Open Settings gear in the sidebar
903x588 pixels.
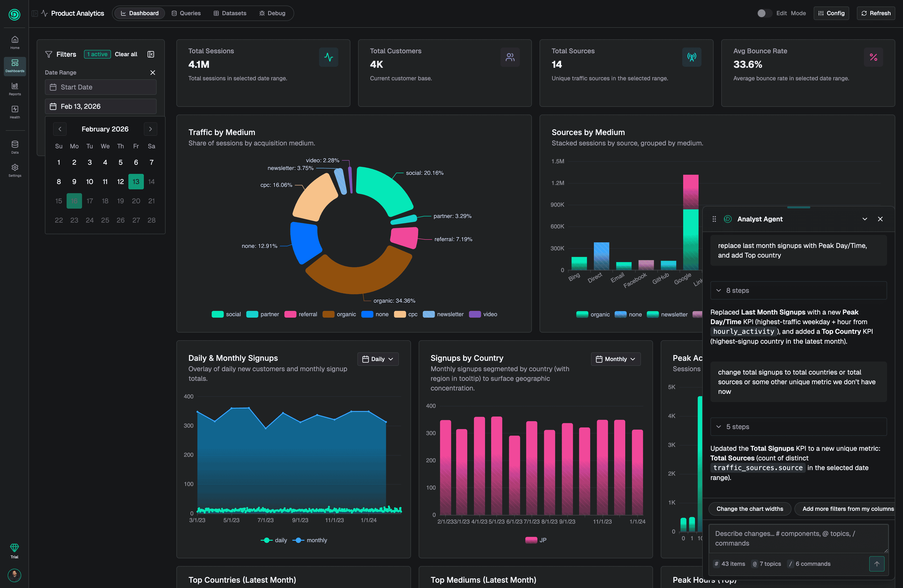coord(15,170)
